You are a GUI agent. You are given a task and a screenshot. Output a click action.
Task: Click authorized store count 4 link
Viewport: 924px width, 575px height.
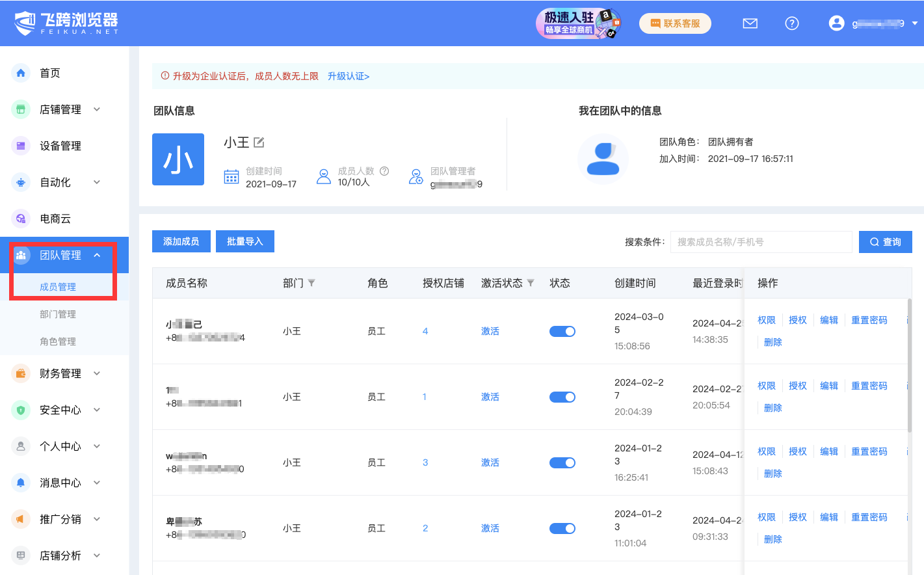click(x=425, y=331)
